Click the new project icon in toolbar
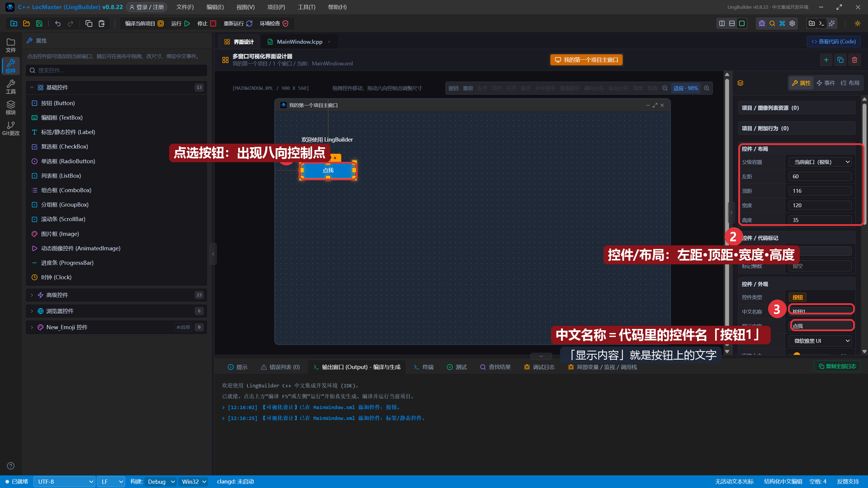Viewport: 868px width, 488px height. point(14,23)
